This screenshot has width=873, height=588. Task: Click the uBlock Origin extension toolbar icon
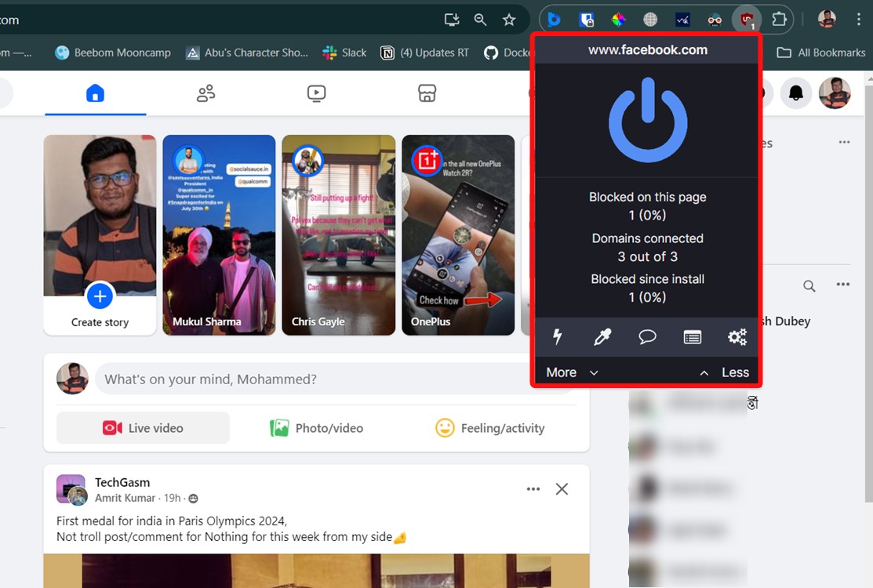[746, 20]
